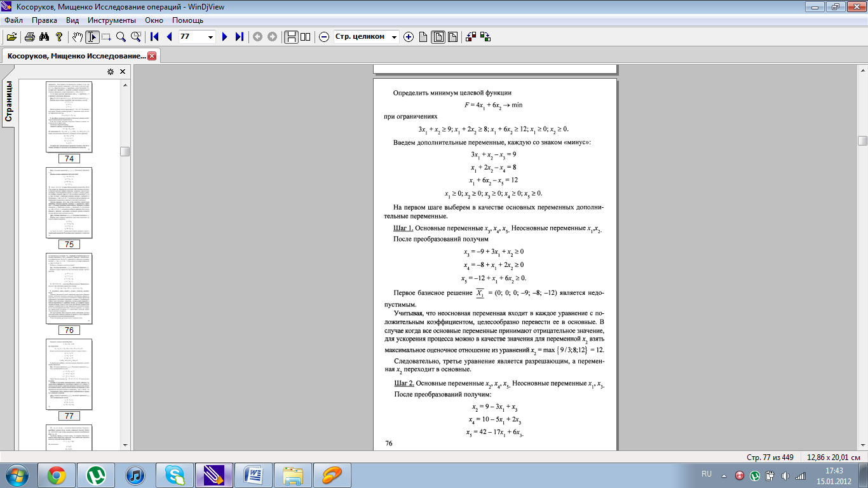Show hidden tray icons arrow

click(x=724, y=475)
